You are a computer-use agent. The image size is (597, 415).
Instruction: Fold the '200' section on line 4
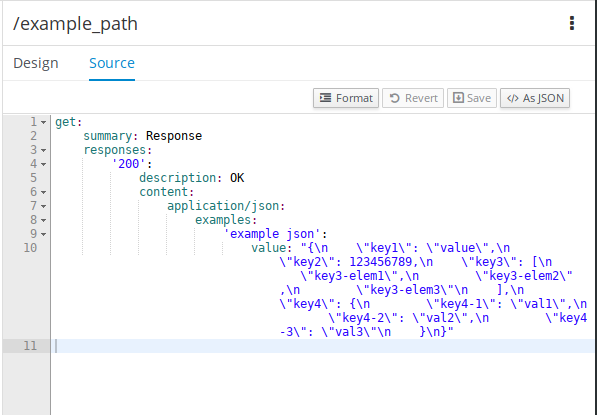43,164
